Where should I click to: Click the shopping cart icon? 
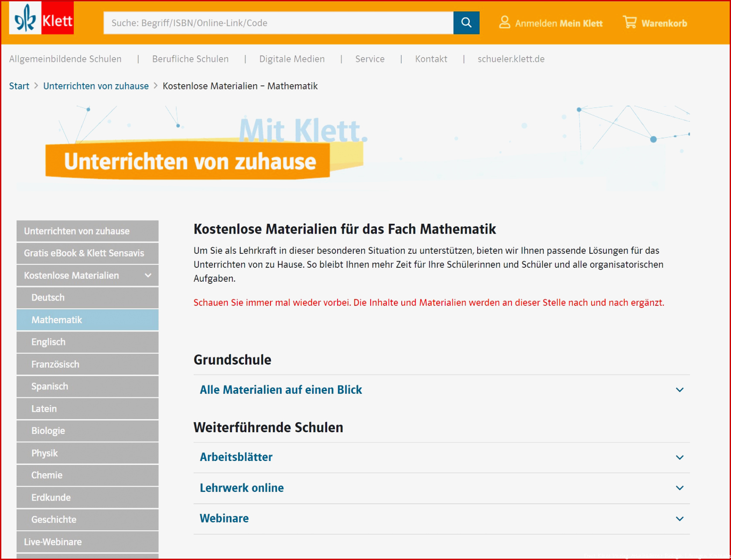pos(630,22)
